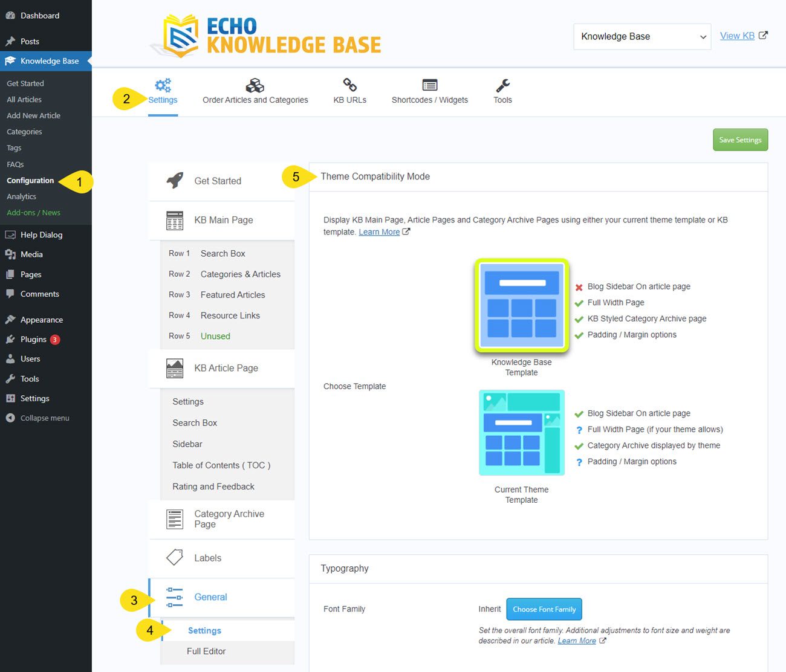This screenshot has height=672, width=786.
Task: Choose the Knowledge Base Template option
Action: tap(521, 305)
